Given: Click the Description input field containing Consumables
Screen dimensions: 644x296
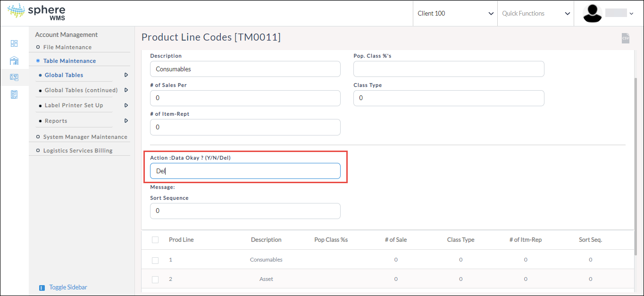Looking at the screenshot, I should pos(245,69).
